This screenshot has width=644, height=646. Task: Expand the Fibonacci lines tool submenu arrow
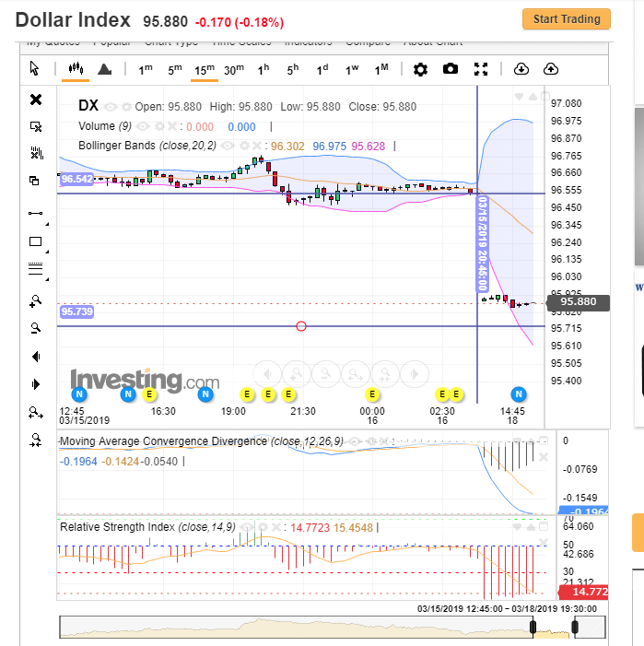click(x=47, y=279)
